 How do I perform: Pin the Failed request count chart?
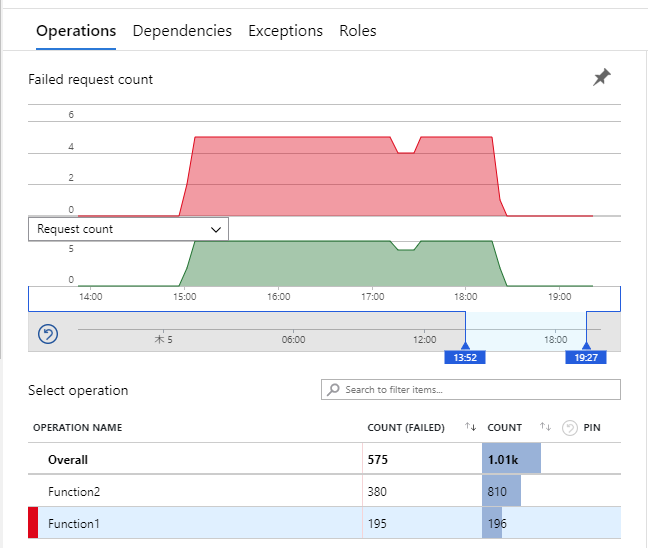[x=601, y=77]
